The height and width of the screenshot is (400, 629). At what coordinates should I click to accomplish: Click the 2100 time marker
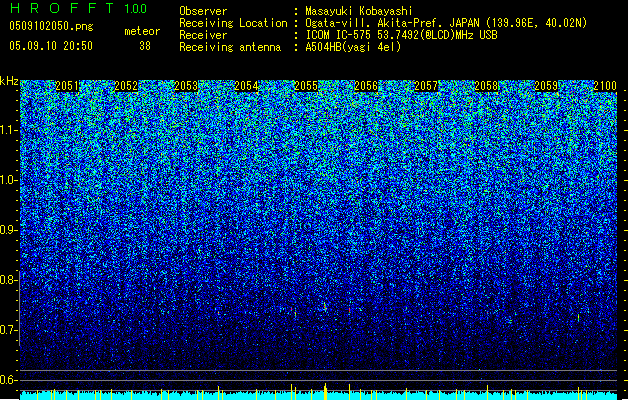click(x=605, y=86)
